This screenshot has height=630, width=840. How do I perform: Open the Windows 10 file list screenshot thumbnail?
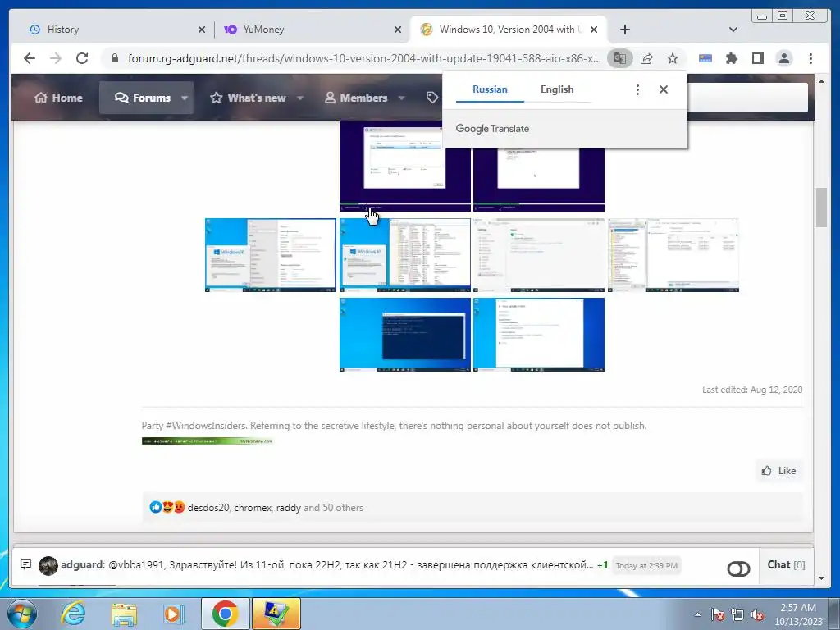coord(405,255)
